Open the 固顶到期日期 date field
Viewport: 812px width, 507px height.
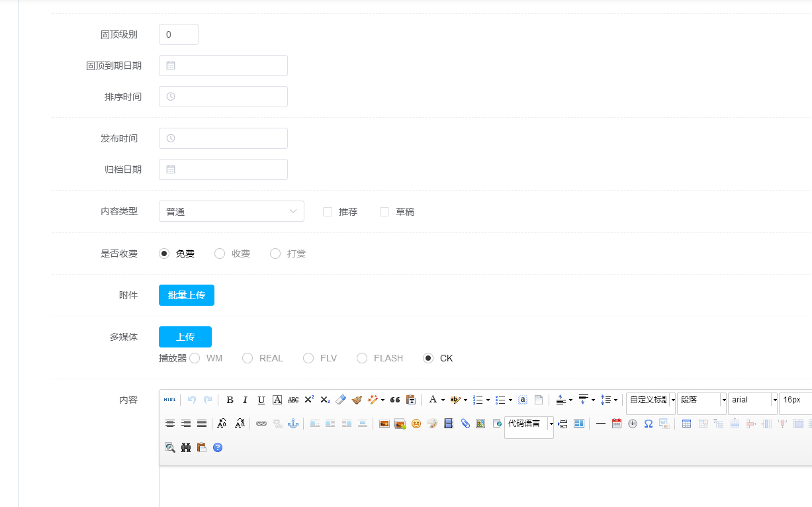[223, 66]
